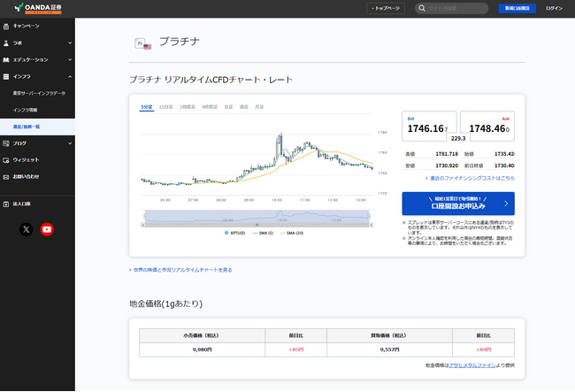Open 通貨/銘柄一覧 submenu item

tap(37, 127)
